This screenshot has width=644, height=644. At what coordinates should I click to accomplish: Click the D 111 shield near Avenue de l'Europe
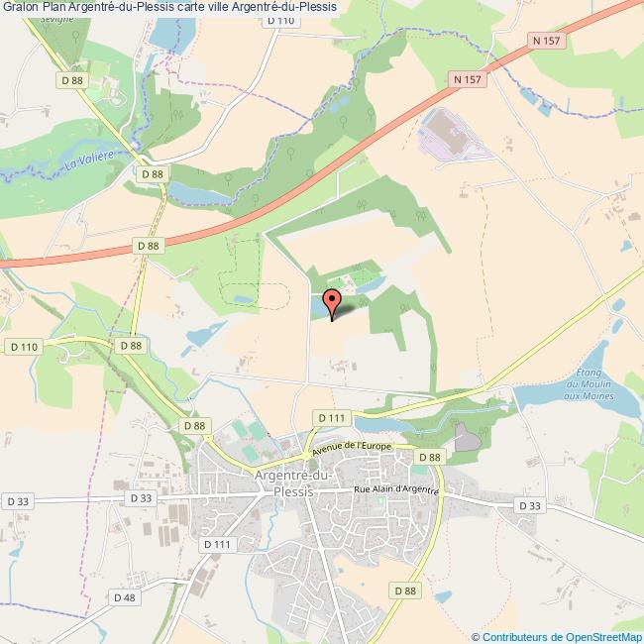[x=332, y=418]
